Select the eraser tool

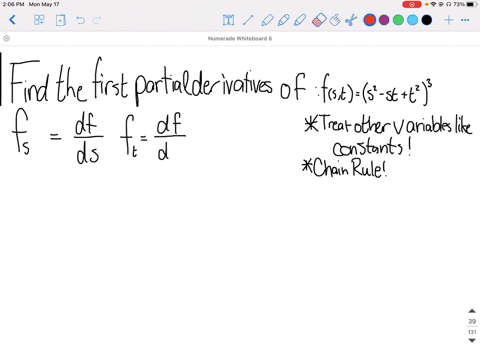[x=319, y=20]
